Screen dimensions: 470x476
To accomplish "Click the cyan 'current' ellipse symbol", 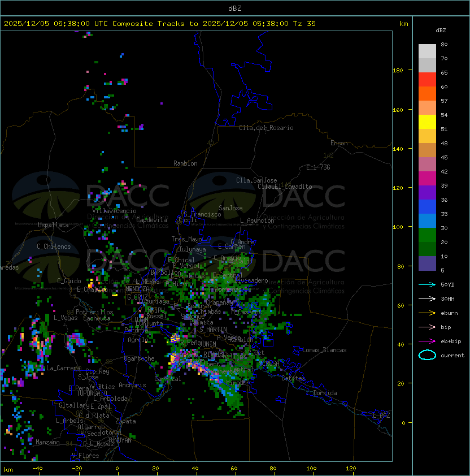I will 427,355.
